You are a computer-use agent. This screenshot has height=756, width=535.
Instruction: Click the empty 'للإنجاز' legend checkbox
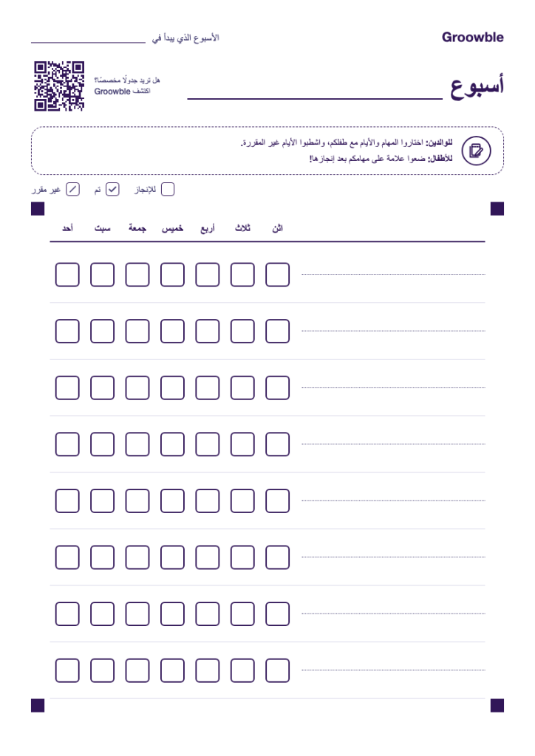coord(168,190)
